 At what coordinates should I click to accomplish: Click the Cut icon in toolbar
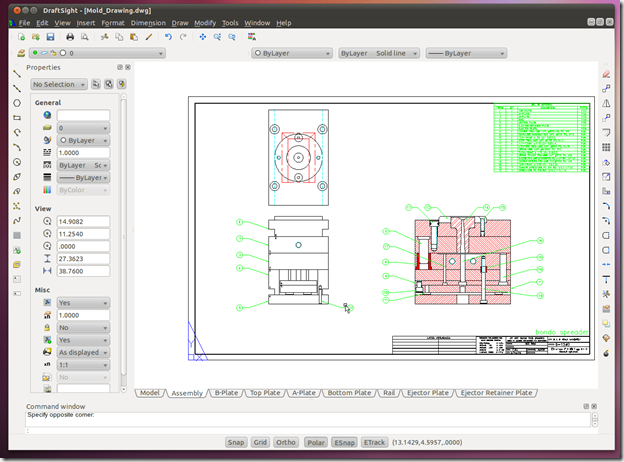click(x=105, y=37)
